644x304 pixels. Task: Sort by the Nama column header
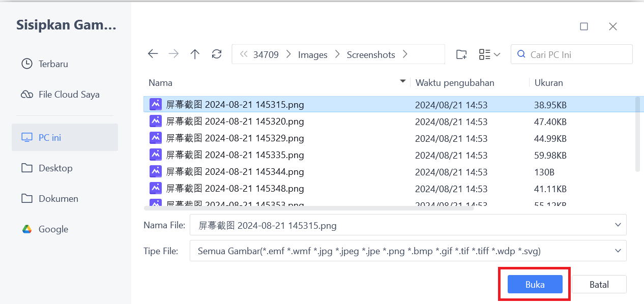tap(160, 83)
